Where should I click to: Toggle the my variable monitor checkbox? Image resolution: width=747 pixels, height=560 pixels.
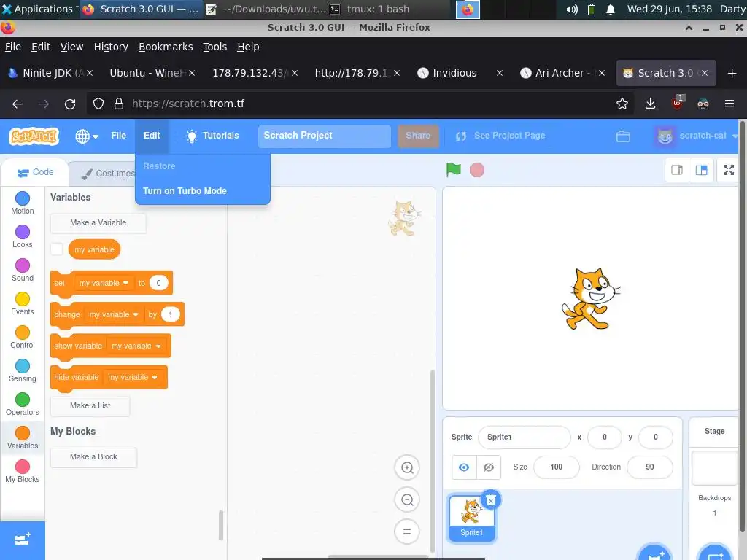[57, 249]
